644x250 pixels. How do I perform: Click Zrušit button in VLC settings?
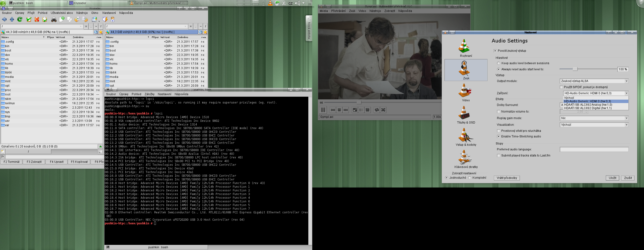coord(628,178)
